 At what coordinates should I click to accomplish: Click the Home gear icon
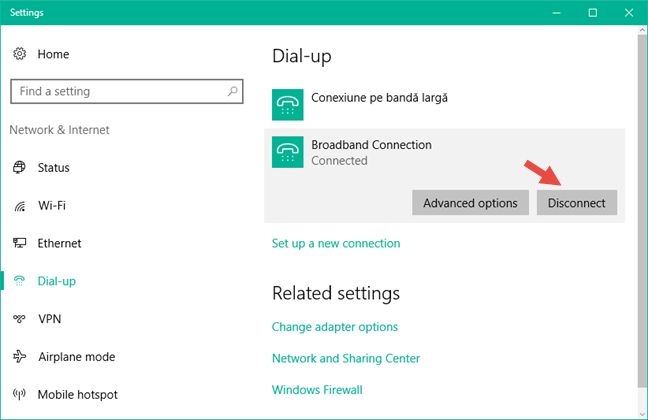(19, 54)
